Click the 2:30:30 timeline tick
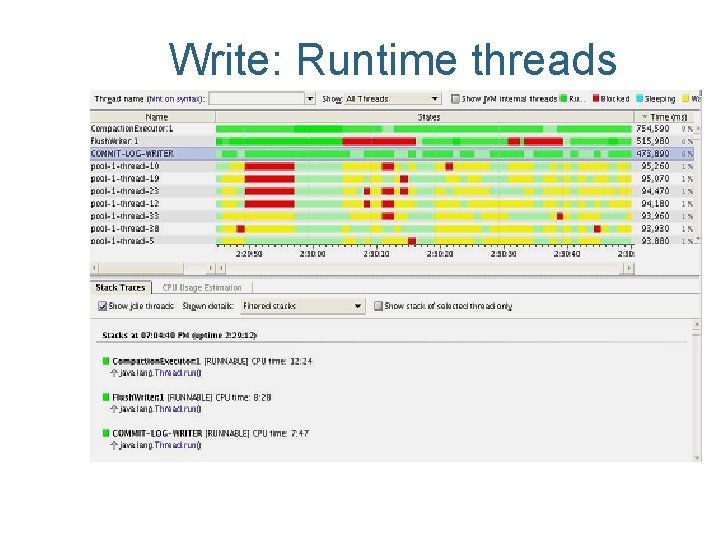Image resolution: width=720 pixels, height=540 pixels. pyautogui.click(x=504, y=253)
